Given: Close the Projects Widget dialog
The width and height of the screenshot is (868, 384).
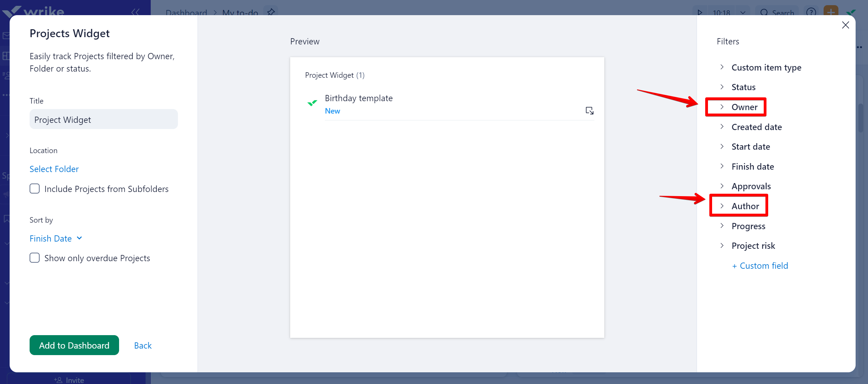Looking at the screenshot, I should (x=845, y=25).
